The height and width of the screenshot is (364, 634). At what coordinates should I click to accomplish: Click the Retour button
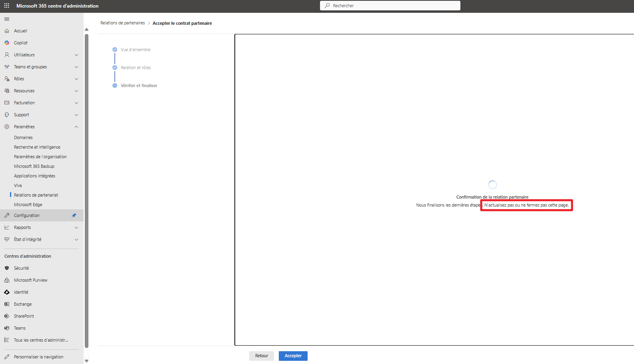(x=262, y=356)
